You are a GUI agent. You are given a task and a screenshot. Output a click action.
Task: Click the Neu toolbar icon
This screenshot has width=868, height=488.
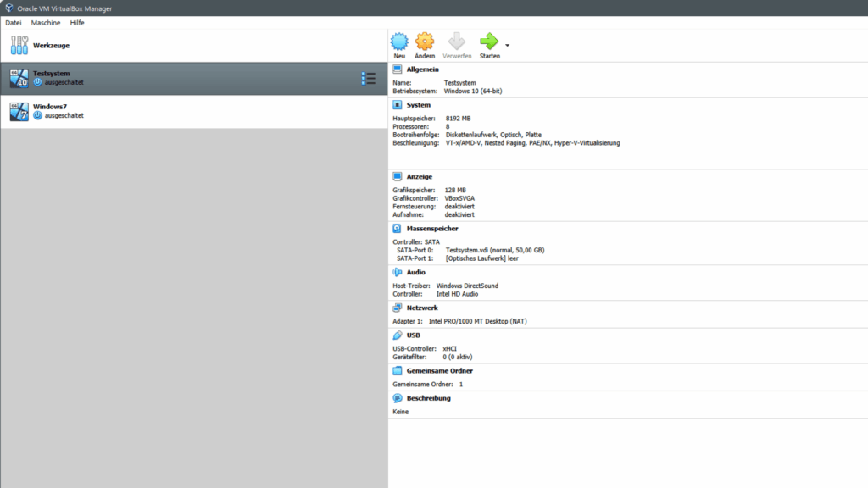coord(399,42)
